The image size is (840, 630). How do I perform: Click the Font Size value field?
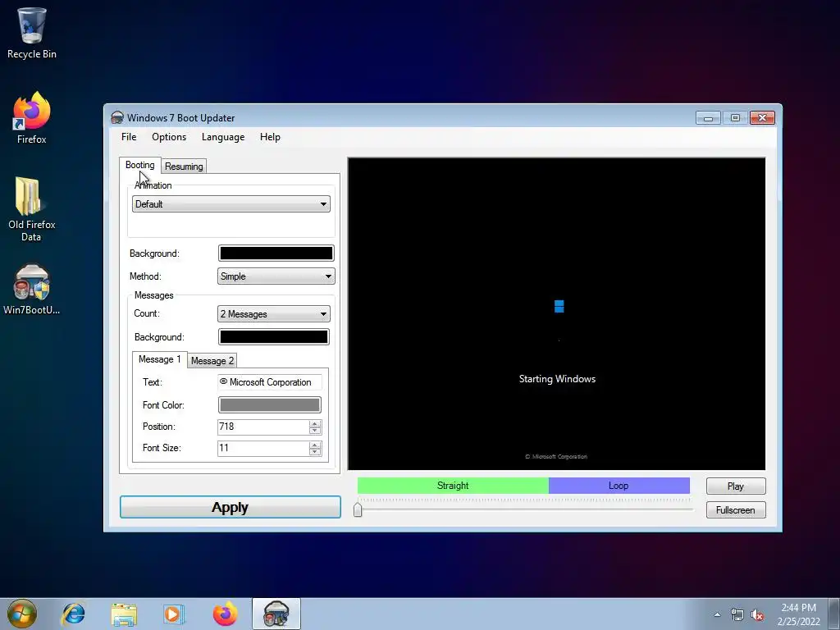pos(263,448)
